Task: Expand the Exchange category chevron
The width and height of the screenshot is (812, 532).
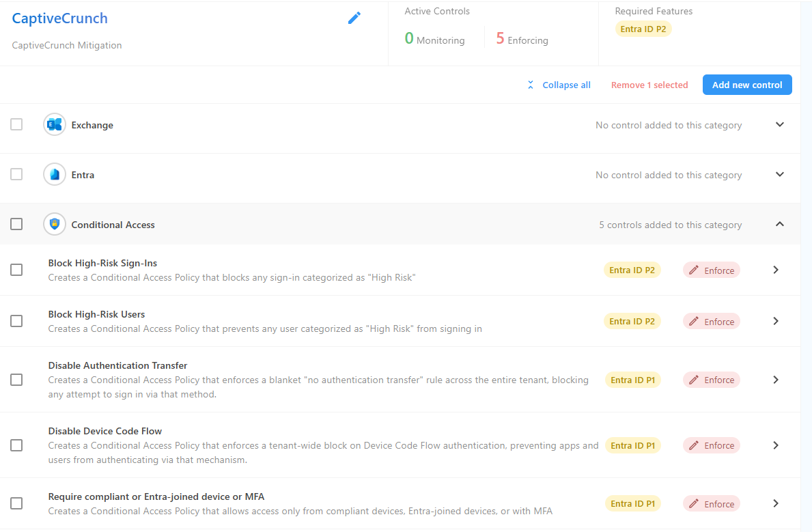Action: point(780,124)
